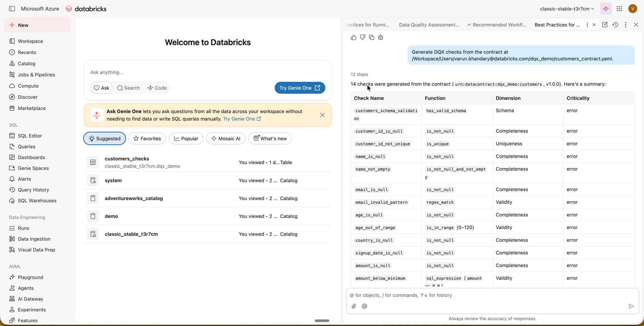Follow the Try Genie One banner link

point(242,119)
